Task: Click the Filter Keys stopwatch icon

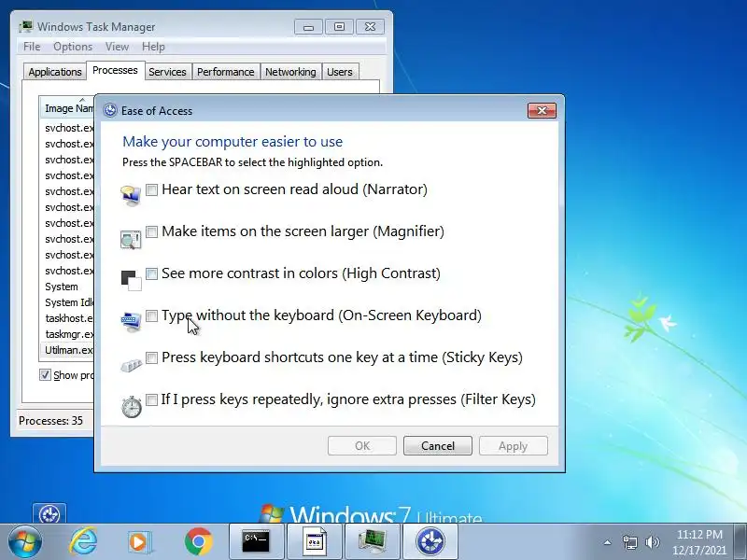Action: point(132,407)
